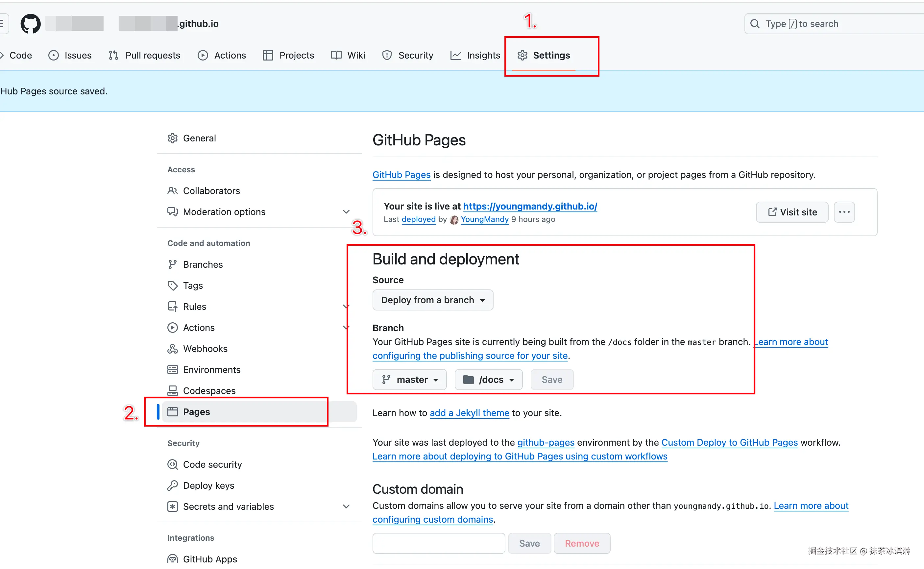This screenshot has height=569, width=924.
Task: Open the master branch selector
Action: [x=409, y=379]
